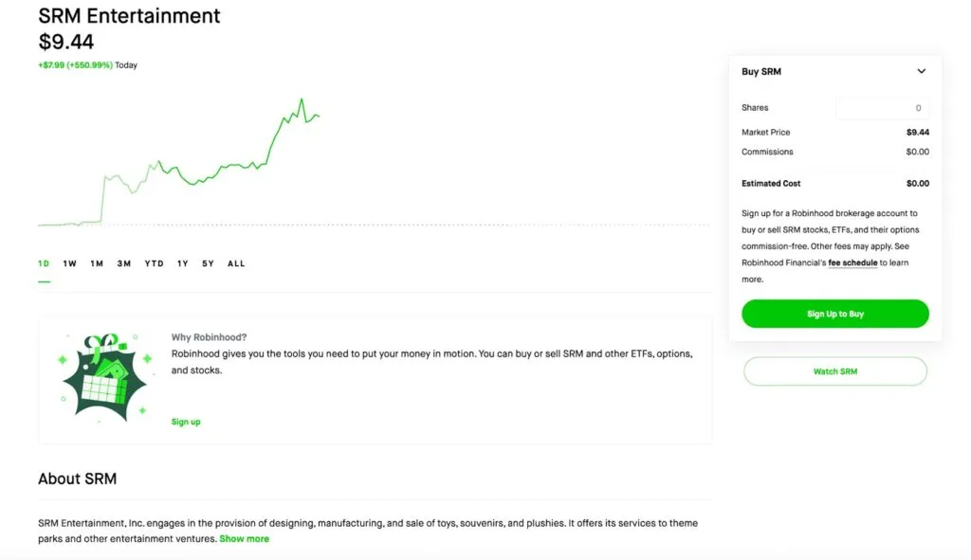This screenshot has height=560, width=971.
Task: Enter number of shares in Shares field
Action: tap(882, 108)
